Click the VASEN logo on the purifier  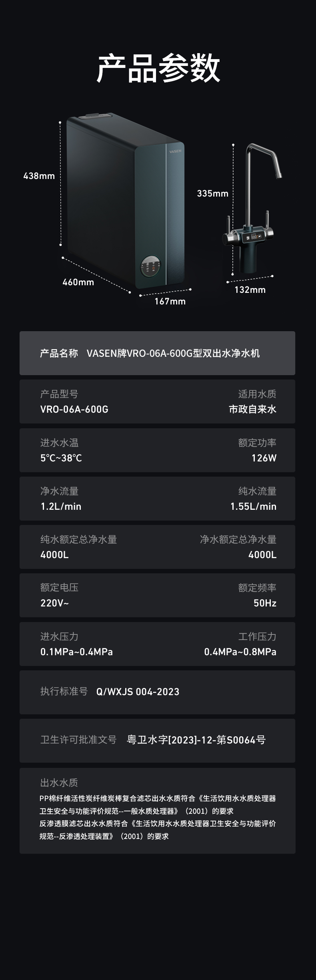pos(175,151)
